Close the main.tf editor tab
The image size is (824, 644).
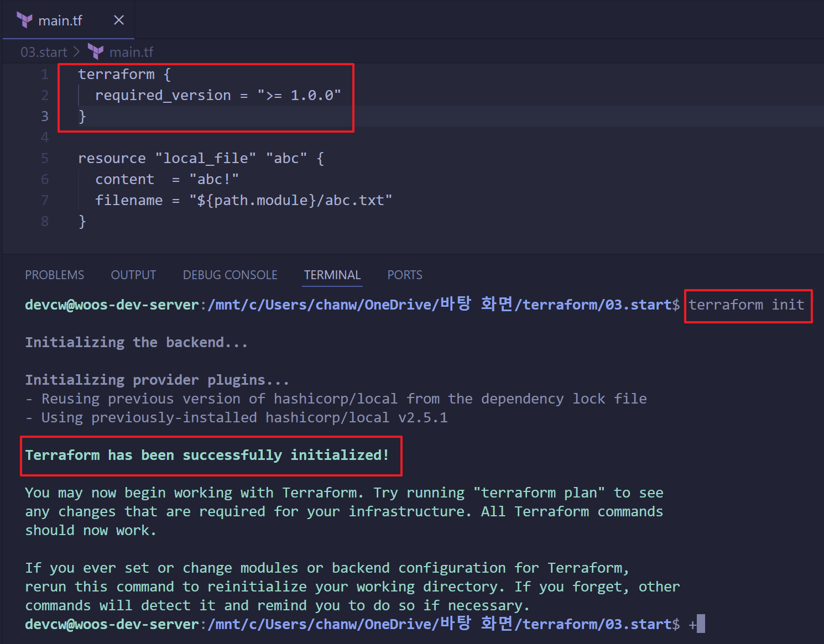pos(118,20)
